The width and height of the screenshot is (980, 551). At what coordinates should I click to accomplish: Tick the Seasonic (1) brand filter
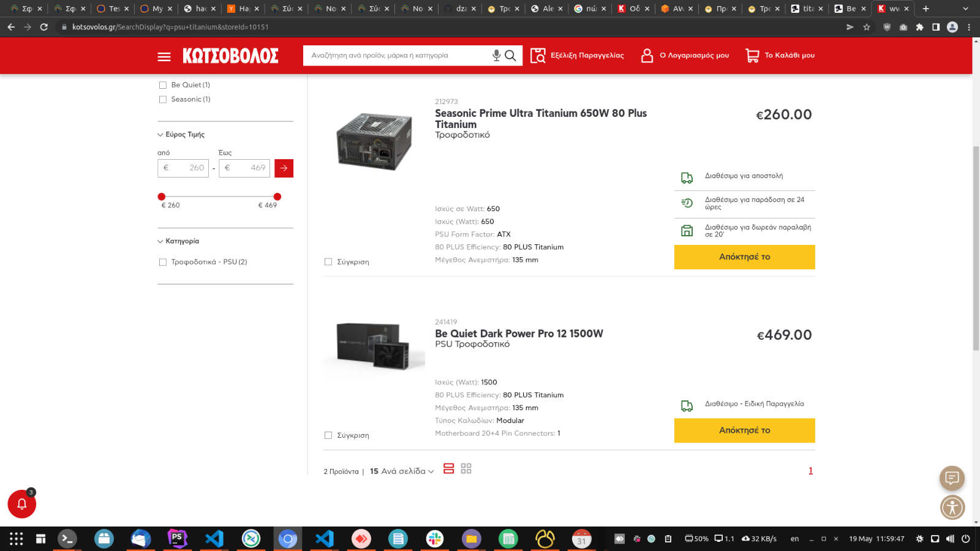click(x=163, y=99)
